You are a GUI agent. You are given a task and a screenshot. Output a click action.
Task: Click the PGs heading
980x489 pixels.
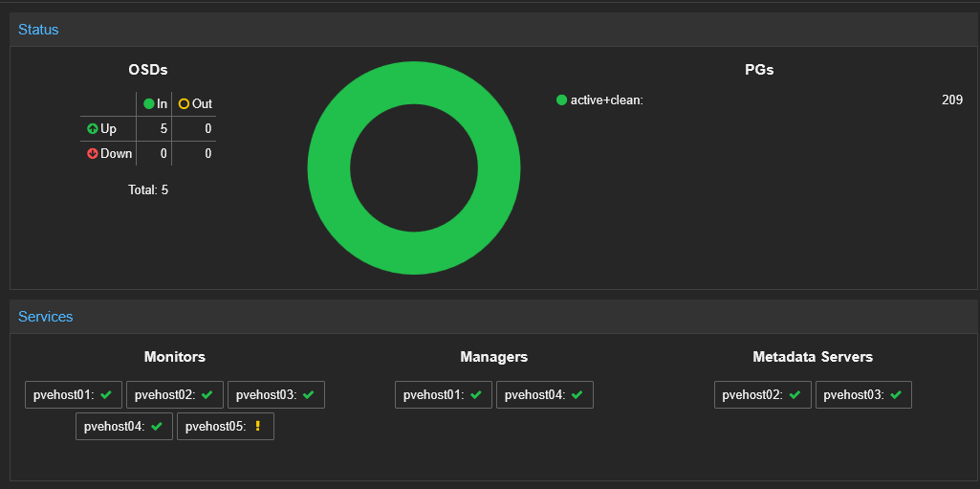click(759, 70)
